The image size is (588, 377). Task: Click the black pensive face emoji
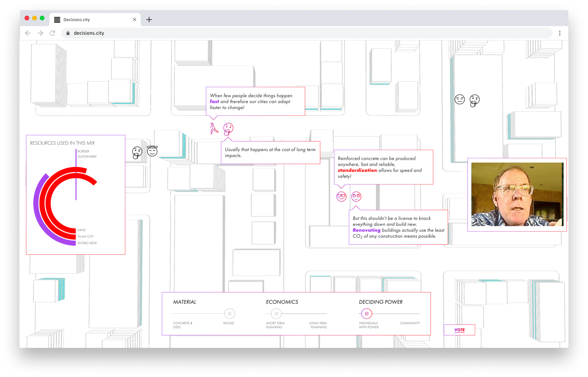[x=459, y=99]
